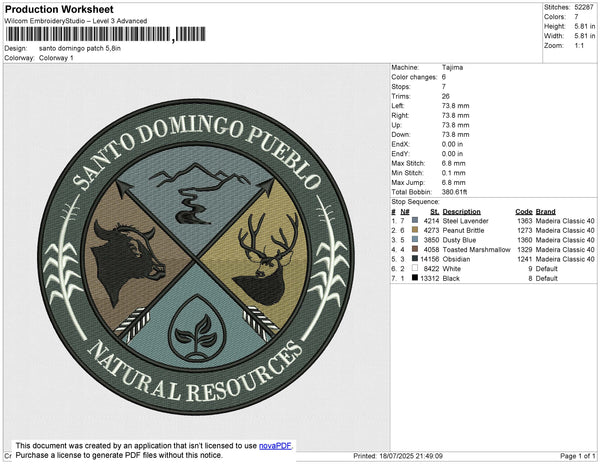Click the 'Color changes:' label
The width and height of the screenshot is (600, 464).
coord(414,77)
